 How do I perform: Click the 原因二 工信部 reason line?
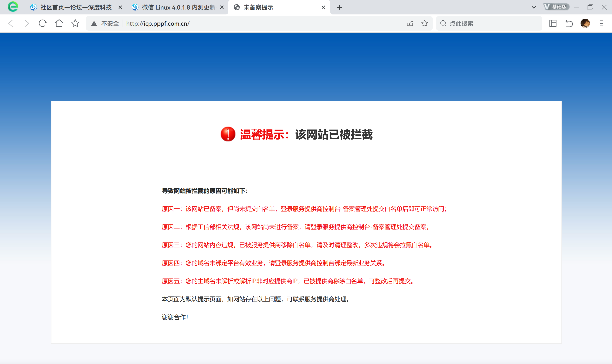click(x=295, y=227)
